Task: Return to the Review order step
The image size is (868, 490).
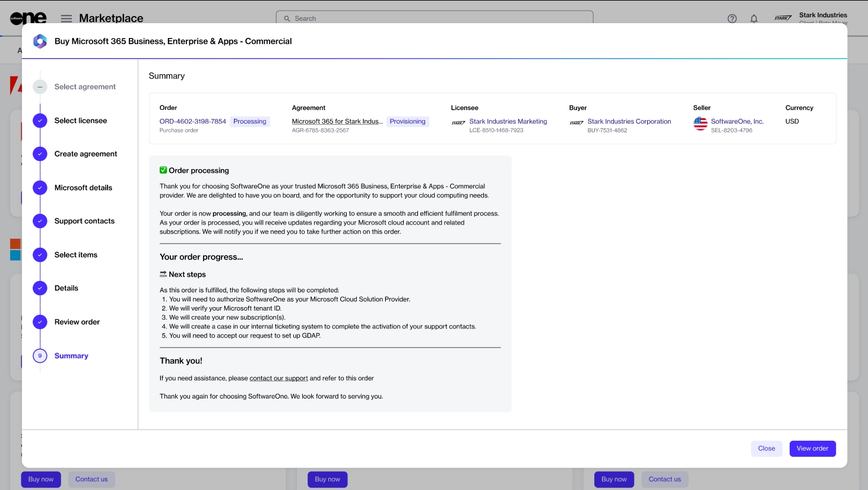Action: click(77, 322)
